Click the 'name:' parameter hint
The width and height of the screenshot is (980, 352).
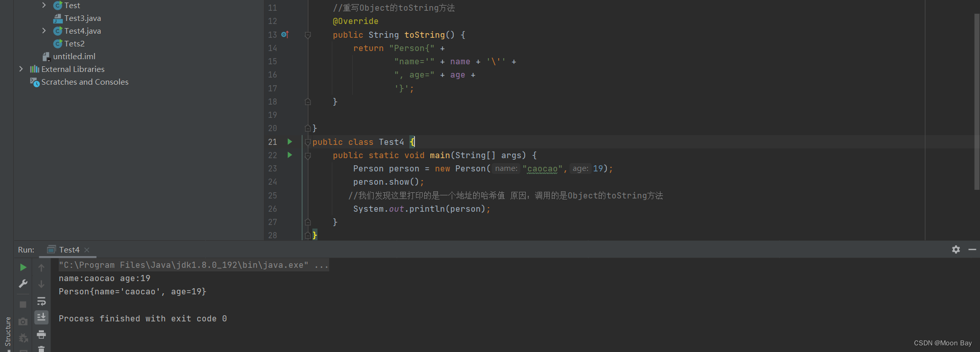pyautogui.click(x=506, y=168)
